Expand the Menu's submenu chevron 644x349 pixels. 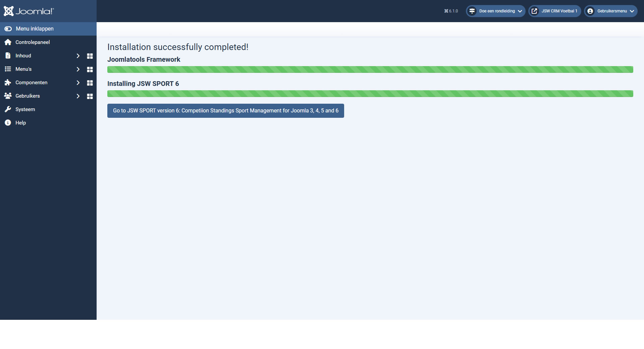78,69
